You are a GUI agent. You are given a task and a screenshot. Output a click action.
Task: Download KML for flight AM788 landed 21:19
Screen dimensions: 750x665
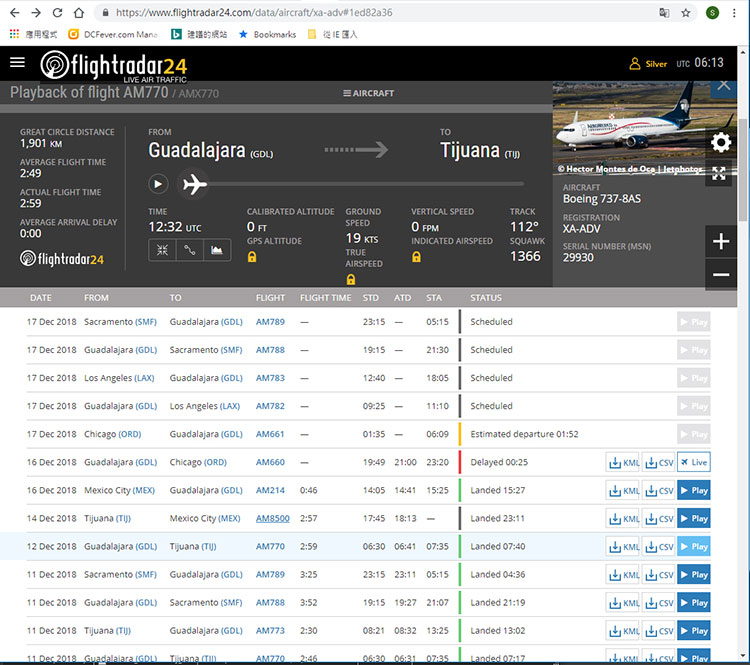click(x=623, y=603)
